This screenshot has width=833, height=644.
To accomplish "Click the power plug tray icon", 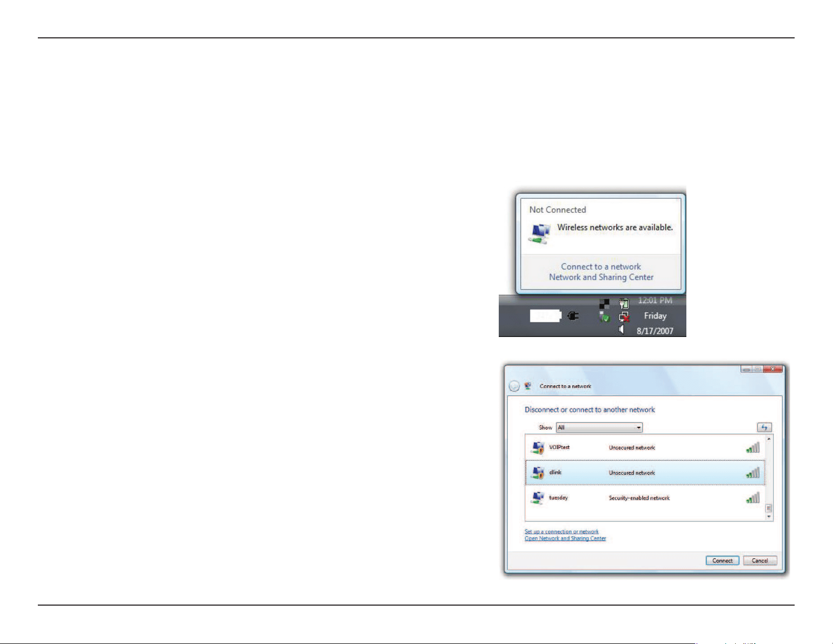I will coord(573,316).
